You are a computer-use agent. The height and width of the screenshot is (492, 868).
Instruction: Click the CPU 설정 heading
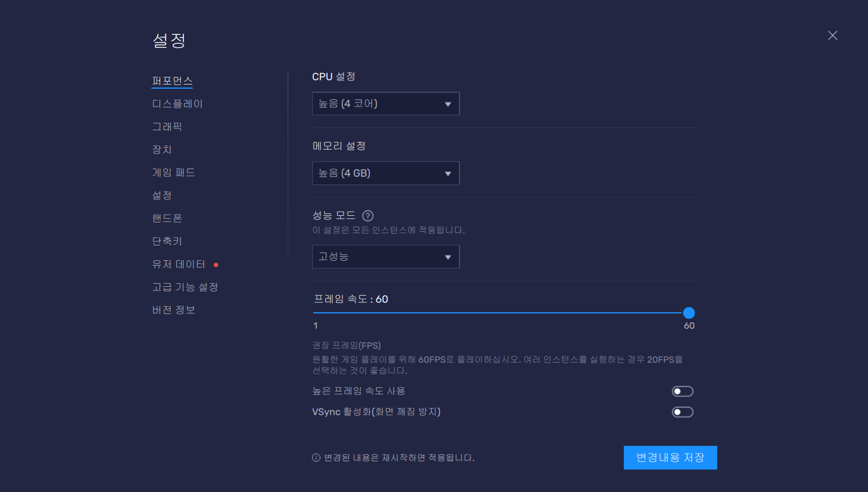(333, 77)
